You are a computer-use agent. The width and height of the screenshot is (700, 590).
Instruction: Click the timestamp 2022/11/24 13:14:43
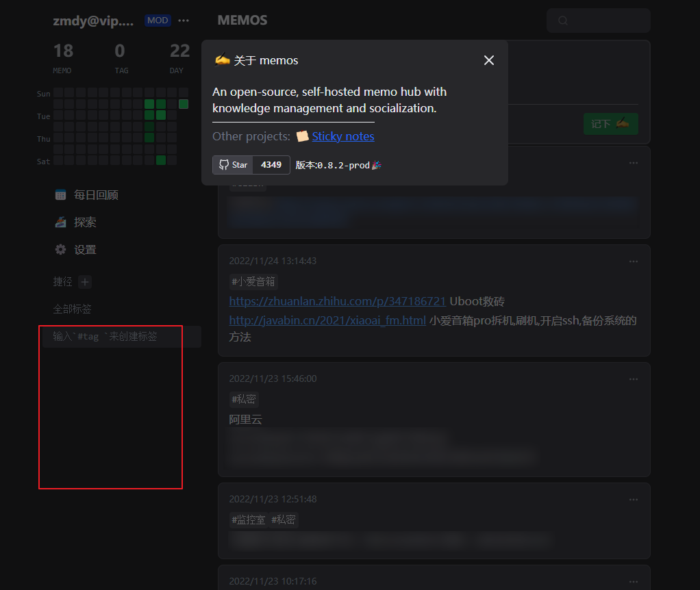pos(273,261)
